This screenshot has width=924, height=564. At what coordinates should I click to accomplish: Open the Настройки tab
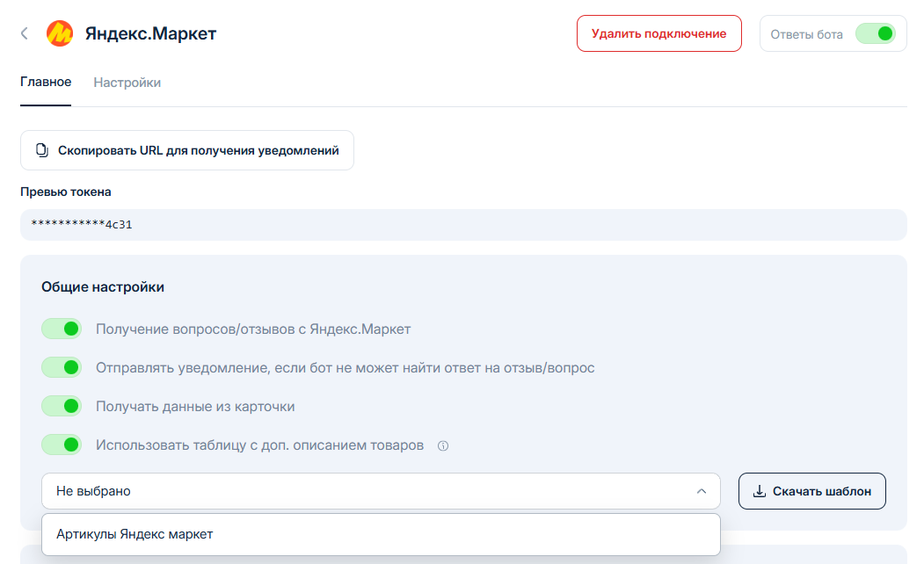click(x=127, y=83)
